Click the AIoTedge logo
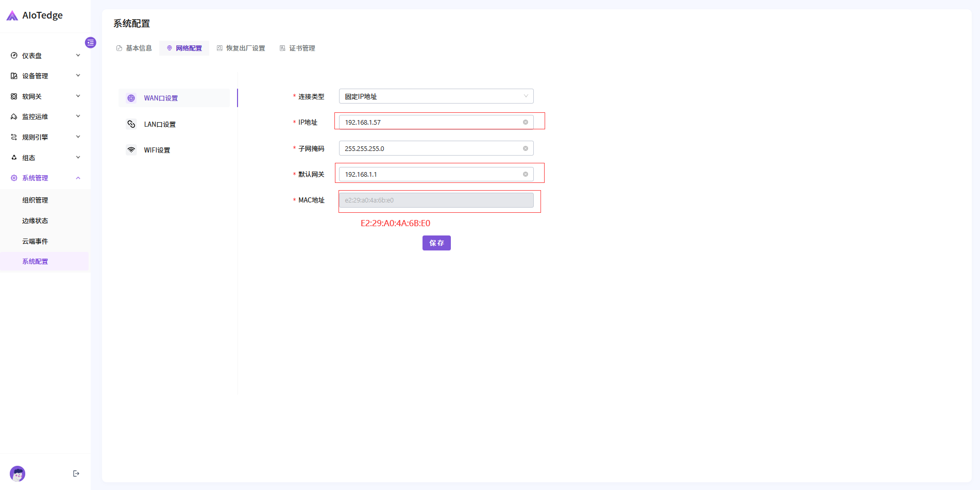This screenshot has height=490, width=980. [35, 15]
